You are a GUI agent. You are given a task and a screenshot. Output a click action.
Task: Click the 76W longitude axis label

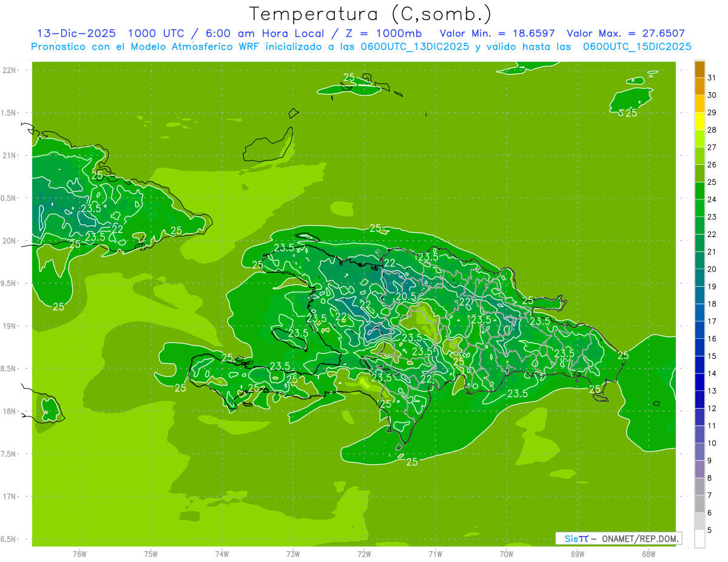click(x=79, y=554)
